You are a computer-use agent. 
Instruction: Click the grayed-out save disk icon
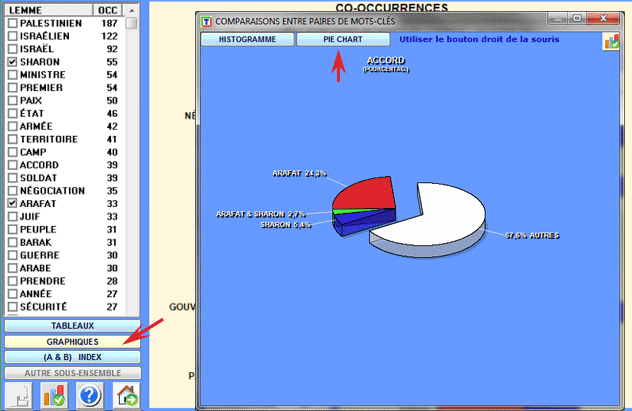[18, 395]
